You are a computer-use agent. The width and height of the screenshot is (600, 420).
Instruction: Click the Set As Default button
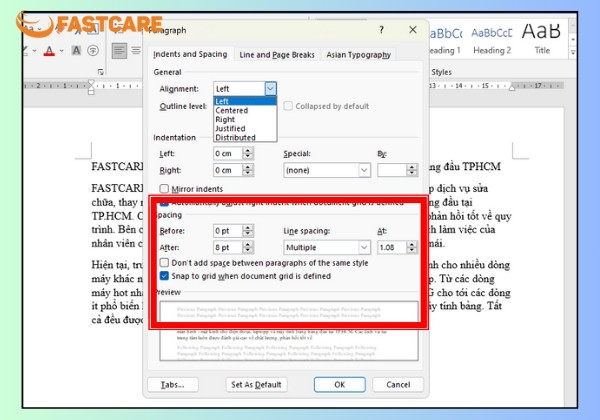256,384
